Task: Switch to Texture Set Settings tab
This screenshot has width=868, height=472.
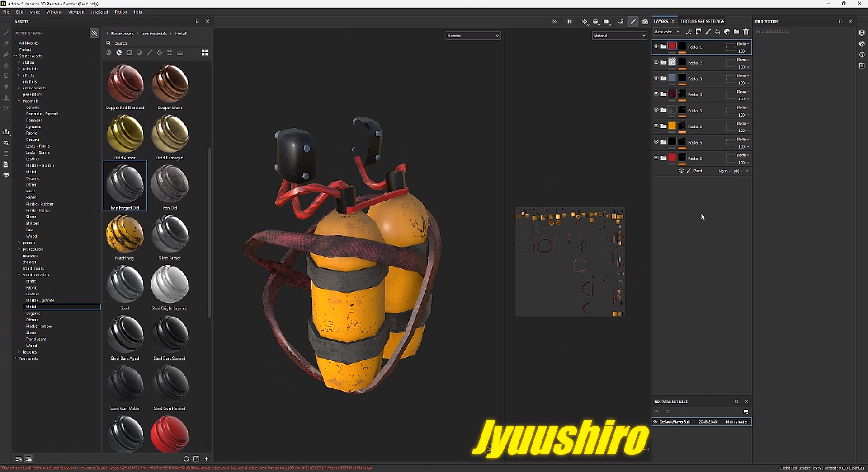Action: click(702, 21)
